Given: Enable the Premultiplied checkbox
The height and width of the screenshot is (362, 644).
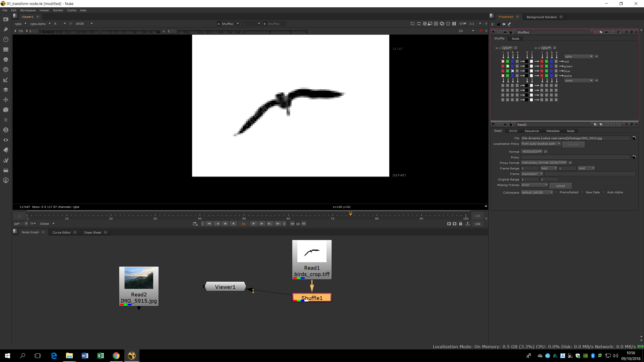Looking at the screenshot, I should pos(556,192).
